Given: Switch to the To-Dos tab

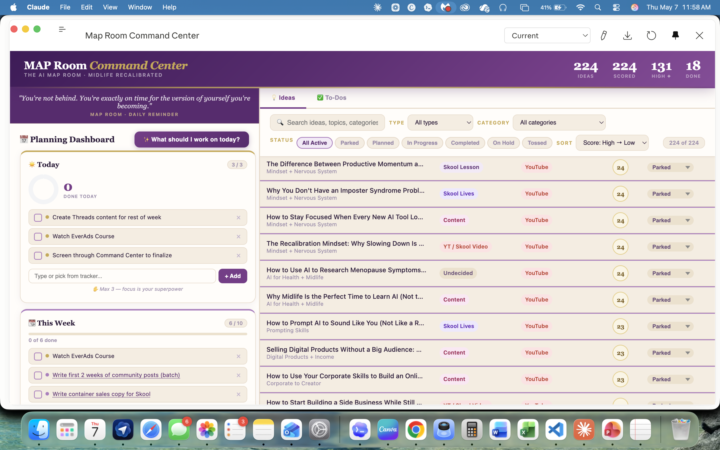Looking at the screenshot, I should pos(332,98).
